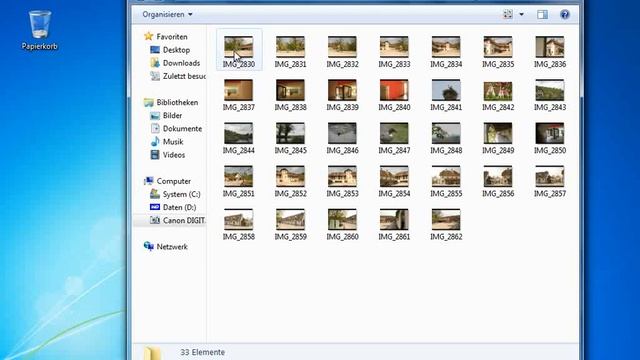The width and height of the screenshot is (640, 360).
Task: Open the Daten (D:) drive
Action: point(179,207)
